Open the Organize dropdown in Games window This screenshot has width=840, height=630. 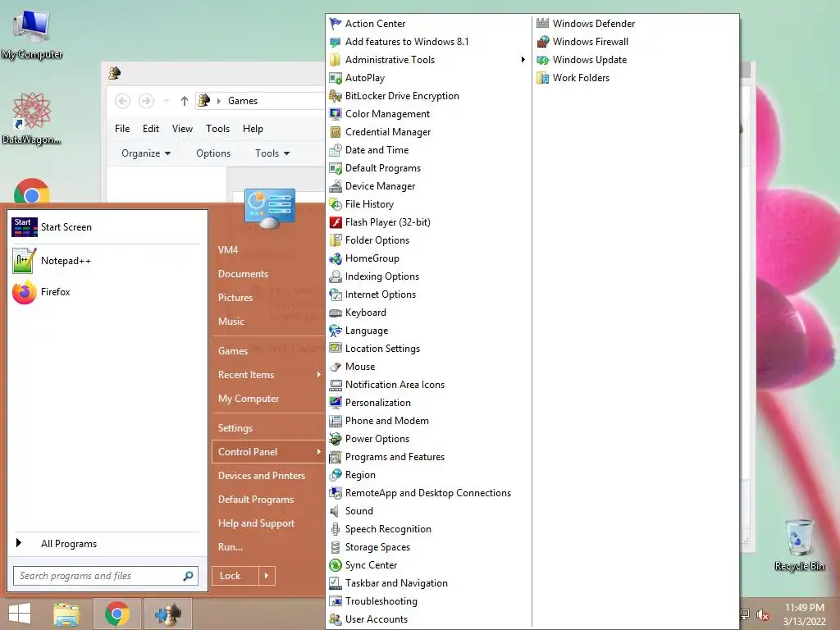(x=146, y=153)
